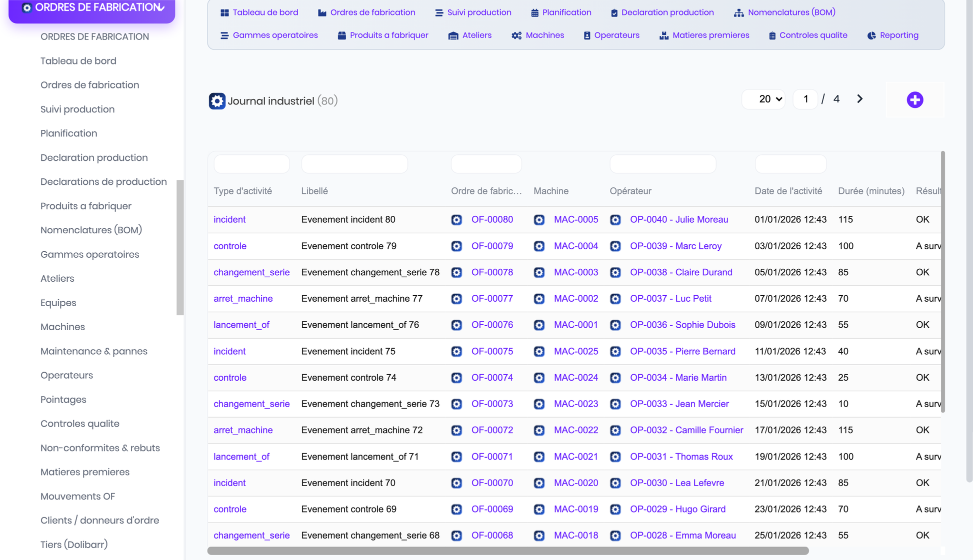Click the gear icon next to OF-00070

456,483
